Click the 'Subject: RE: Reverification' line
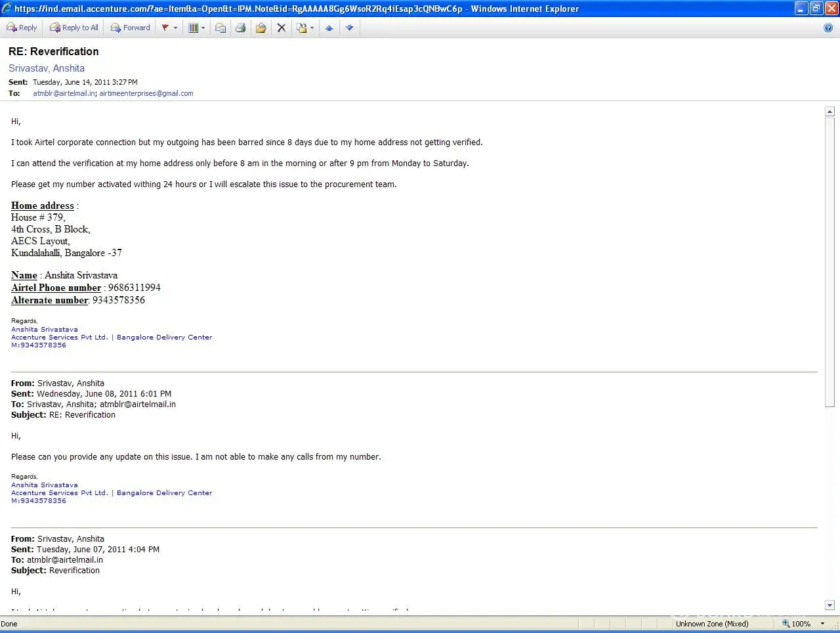 point(64,415)
